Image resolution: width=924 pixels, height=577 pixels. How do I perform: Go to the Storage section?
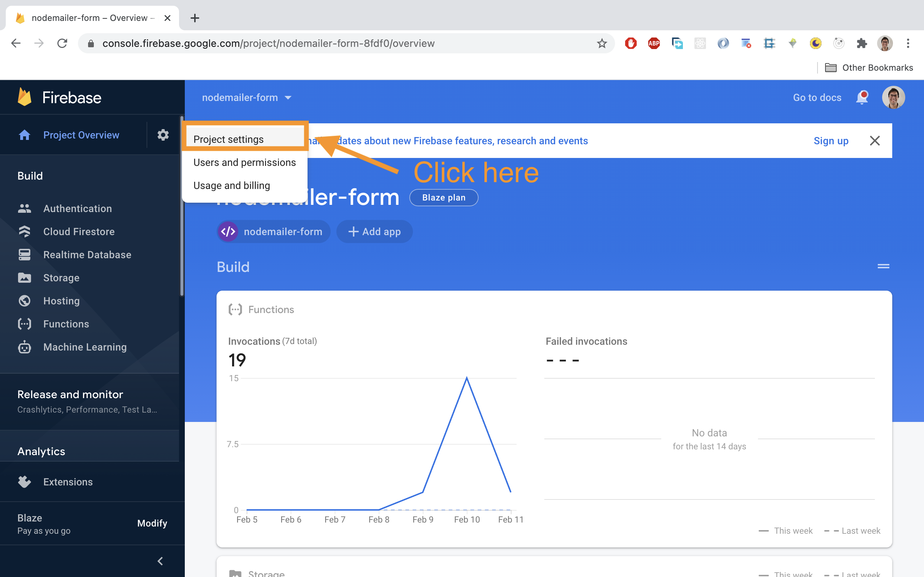pyautogui.click(x=61, y=278)
